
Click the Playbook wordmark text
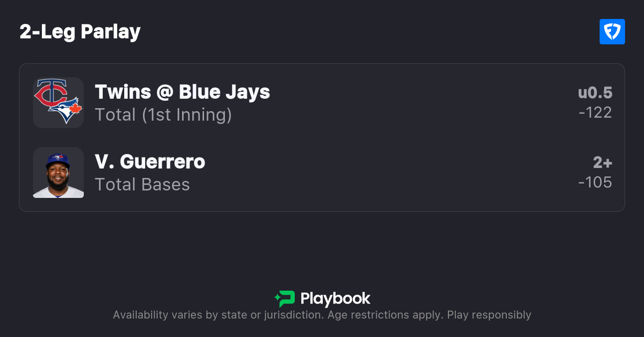tap(335, 299)
